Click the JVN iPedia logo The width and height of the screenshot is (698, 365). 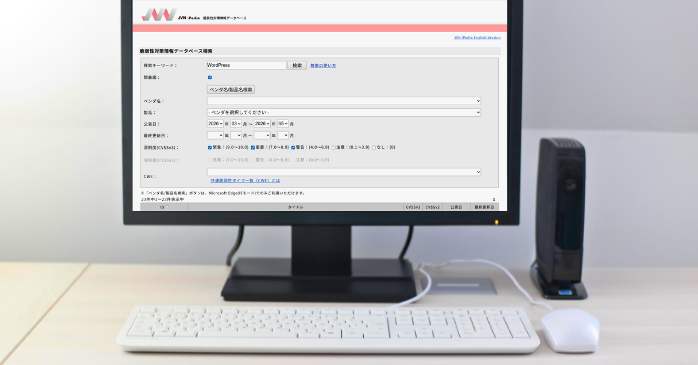159,15
